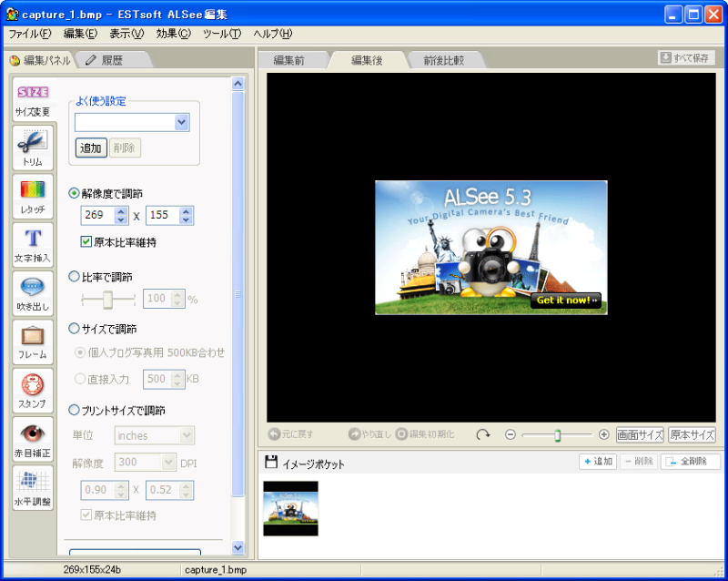Click the 画面サイズ button
The image size is (728, 581).
tap(641, 434)
